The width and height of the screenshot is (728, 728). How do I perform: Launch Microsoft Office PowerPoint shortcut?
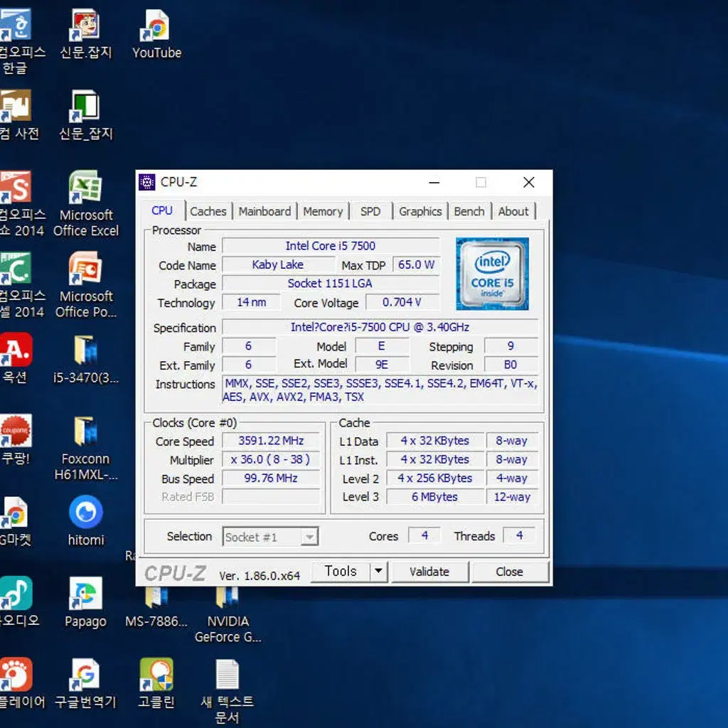pyautogui.click(x=86, y=284)
